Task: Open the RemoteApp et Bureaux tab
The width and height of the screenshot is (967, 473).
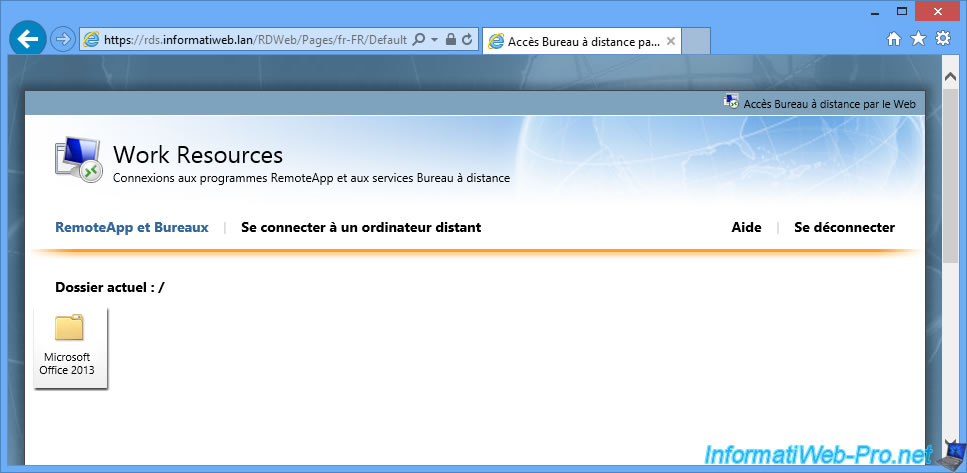Action: point(132,228)
